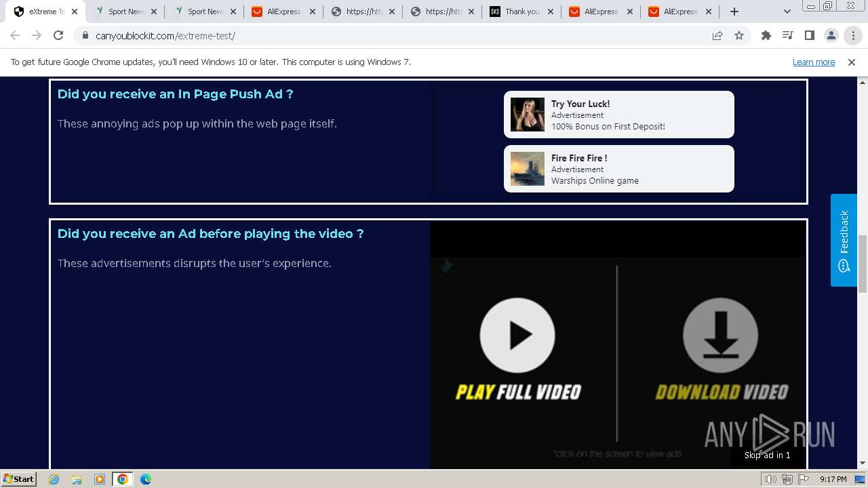Open the tab search dropdown arrow
This screenshot has height=488, width=868.
[x=787, y=12]
